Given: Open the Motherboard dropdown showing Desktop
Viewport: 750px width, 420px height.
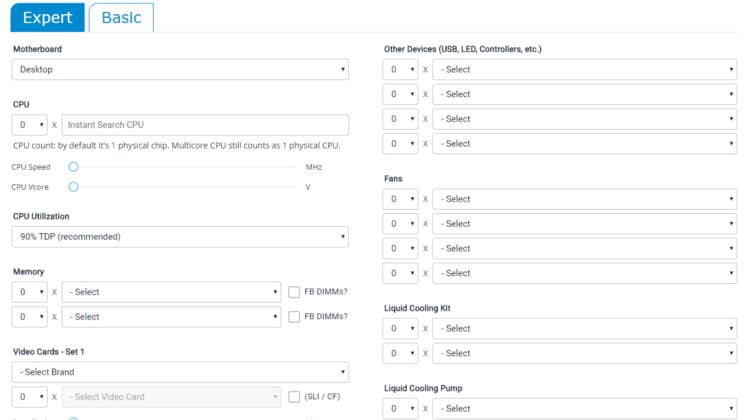Looking at the screenshot, I should (x=180, y=69).
